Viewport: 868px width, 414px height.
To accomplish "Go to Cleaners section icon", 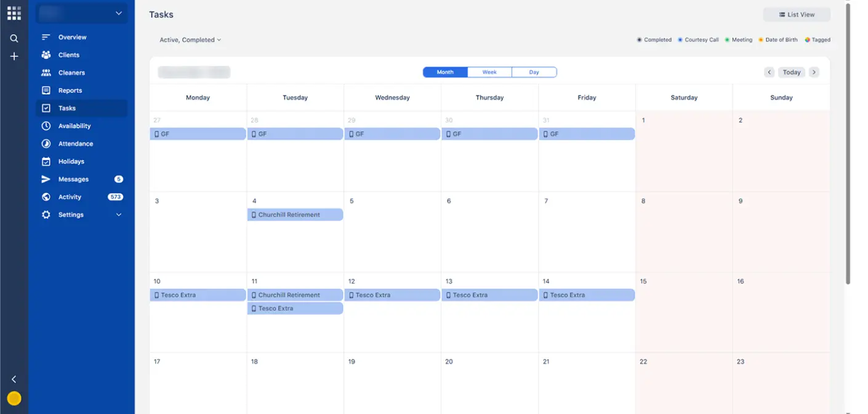I will point(46,73).
